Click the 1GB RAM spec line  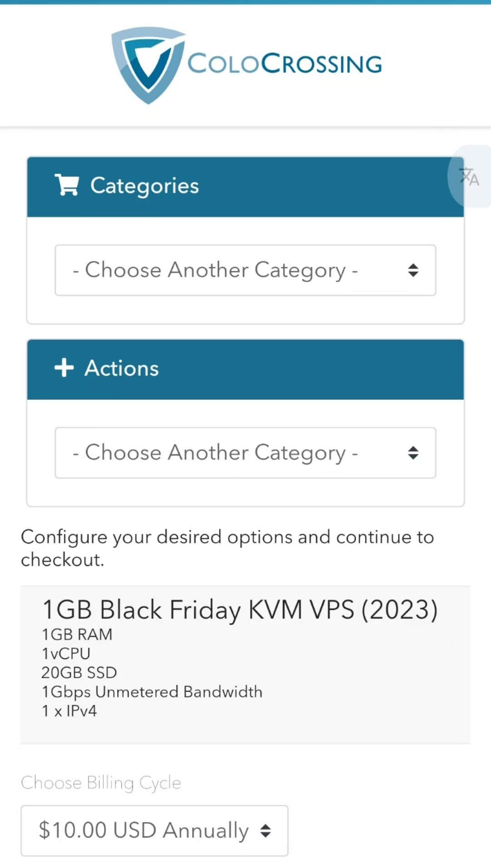click(x=77, y=634)
